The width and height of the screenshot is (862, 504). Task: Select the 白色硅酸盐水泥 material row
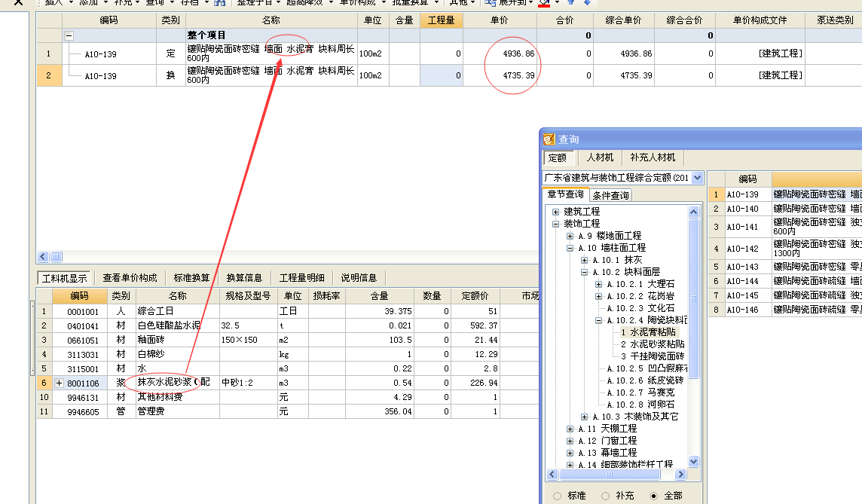[288, 325]
